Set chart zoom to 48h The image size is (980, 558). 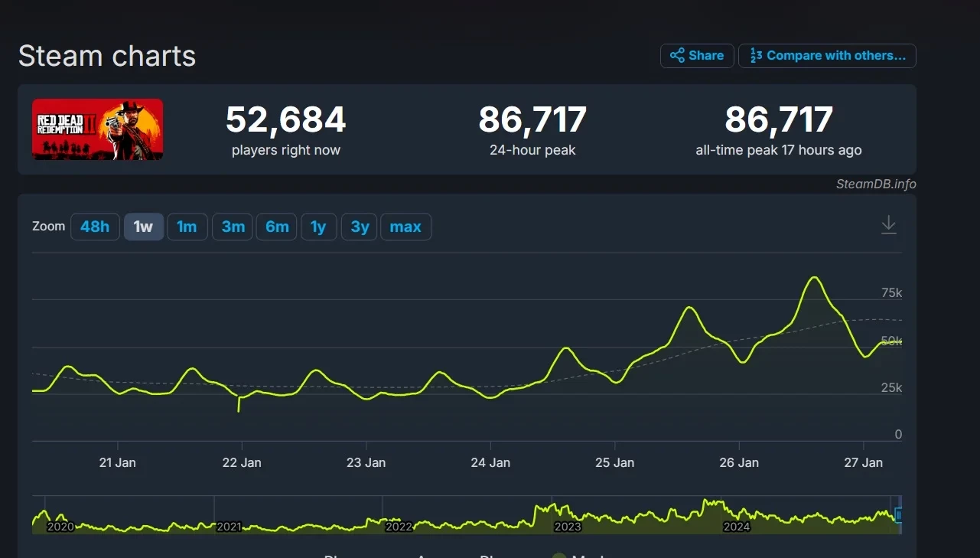95,227
